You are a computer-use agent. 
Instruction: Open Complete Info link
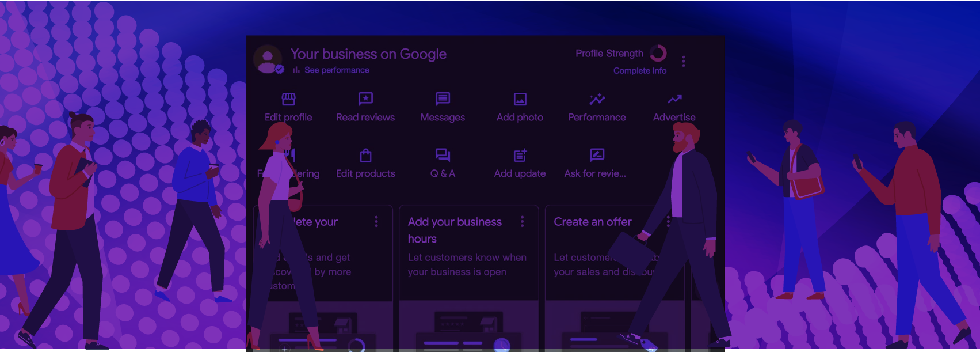tap(640, 71)
